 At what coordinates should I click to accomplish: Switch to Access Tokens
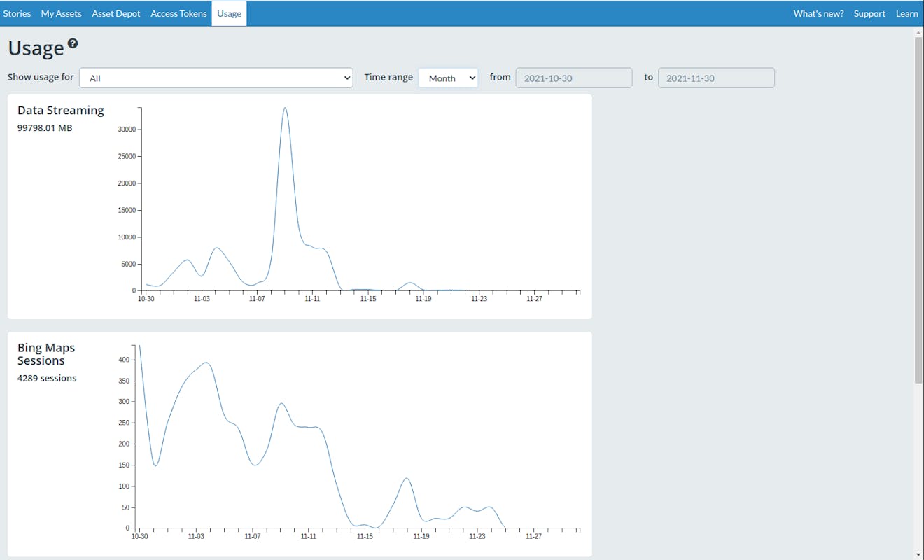[178, 13]
